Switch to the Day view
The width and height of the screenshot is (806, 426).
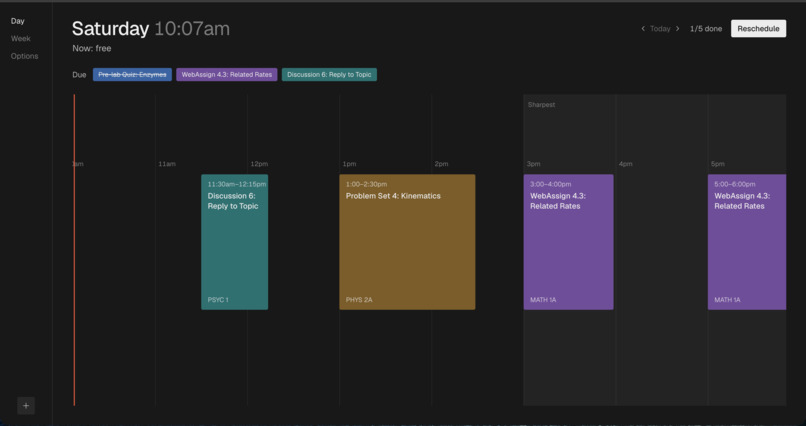pos(17,21)
